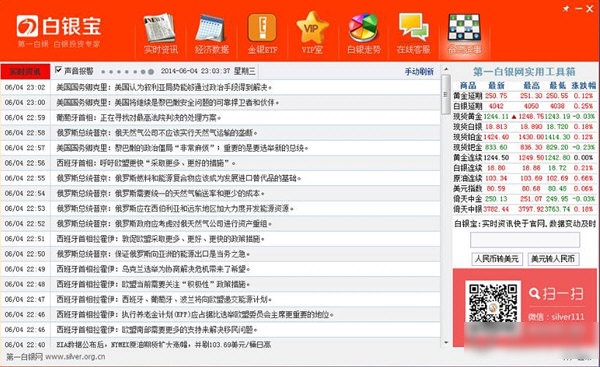
Task: Pin the window with the pushpin icon
Action: coord(566,8)
